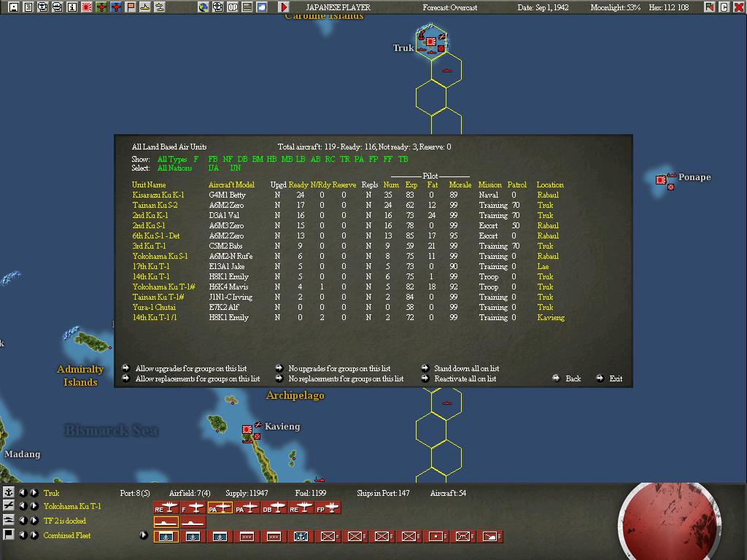Click the ship icon beside TF 2 is docked
The height and width of the screenshot is (560, 747).
coord(8,521)
